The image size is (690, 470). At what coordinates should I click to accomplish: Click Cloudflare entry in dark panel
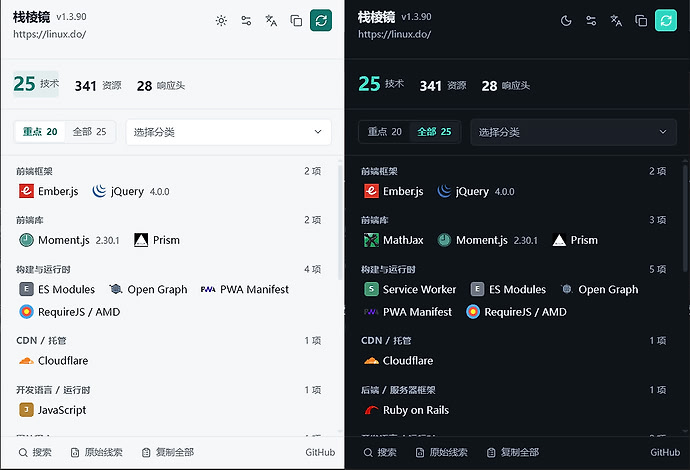point(399,361)
